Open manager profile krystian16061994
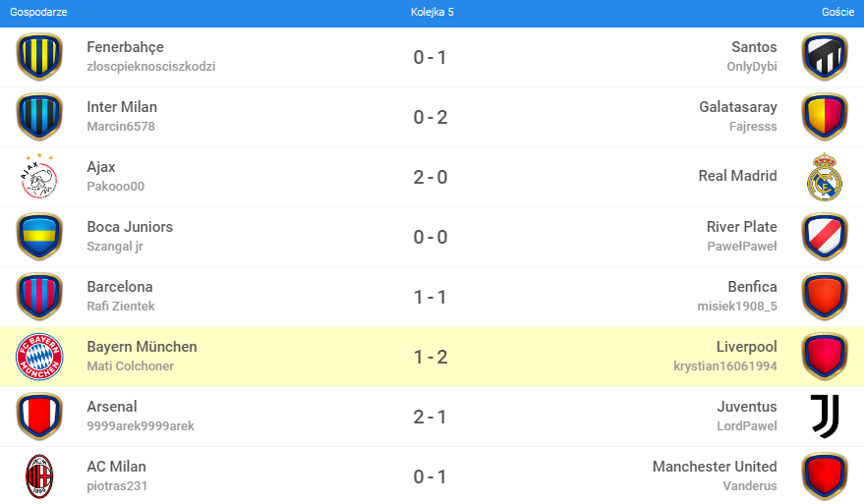Screen dimensions: 864x504 [x=724, y=366]
